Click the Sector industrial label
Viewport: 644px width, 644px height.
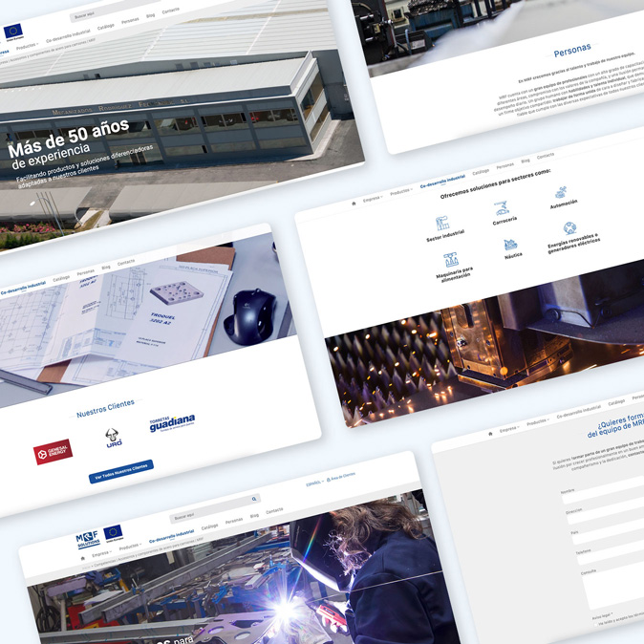pos(445,235)
